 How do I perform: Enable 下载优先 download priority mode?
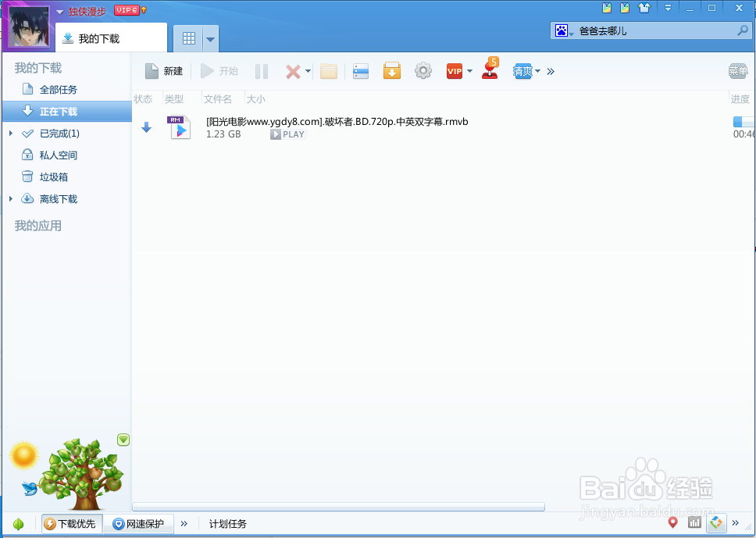pos(71,524)
